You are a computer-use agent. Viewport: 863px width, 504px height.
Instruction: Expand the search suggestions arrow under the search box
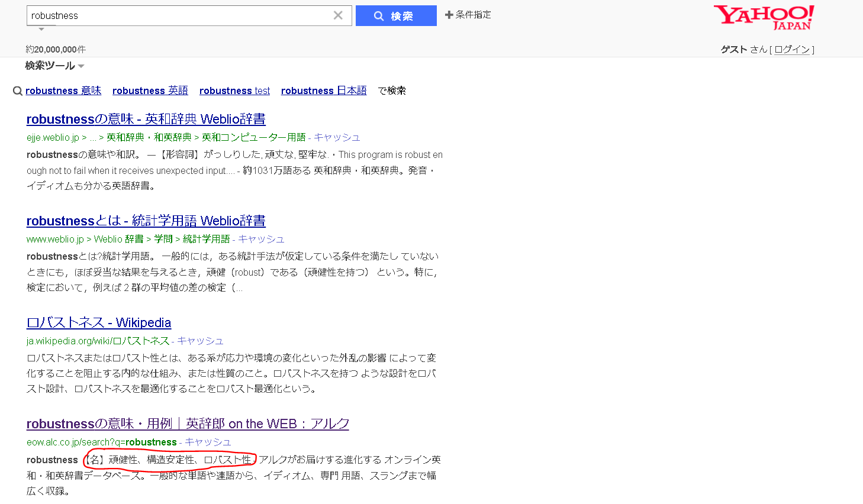click(x=41, y=30)
